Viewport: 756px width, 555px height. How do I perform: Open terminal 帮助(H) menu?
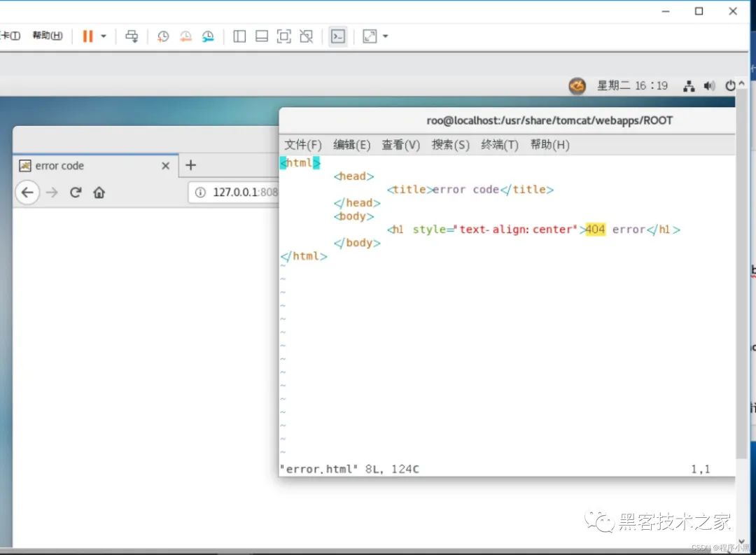coord(549,145)
